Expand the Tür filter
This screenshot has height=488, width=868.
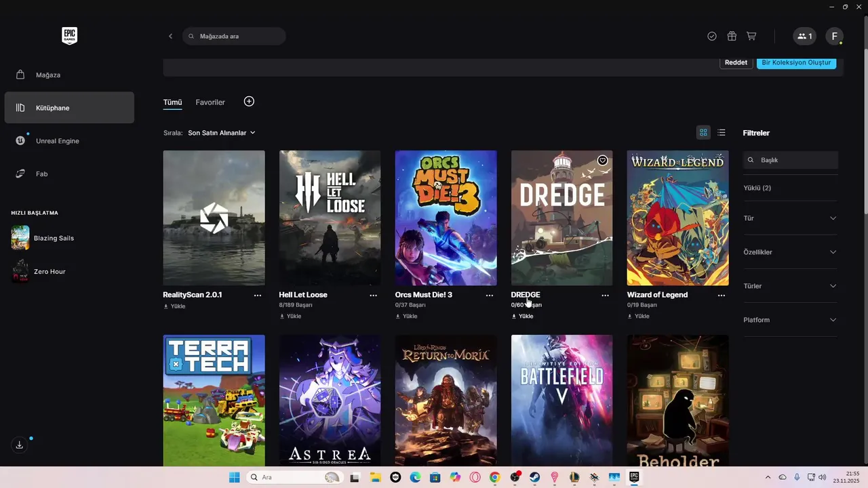[x=791, y=218]
